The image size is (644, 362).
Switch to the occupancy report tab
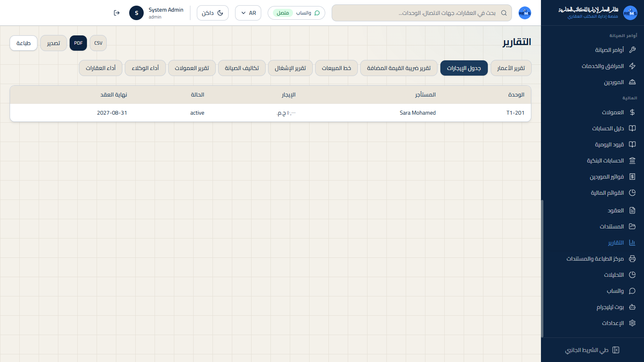[x=290, y=68]
